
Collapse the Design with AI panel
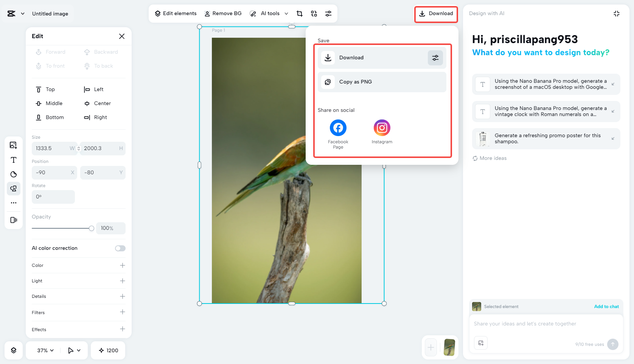pyautogui.click(x=617, y=14)
